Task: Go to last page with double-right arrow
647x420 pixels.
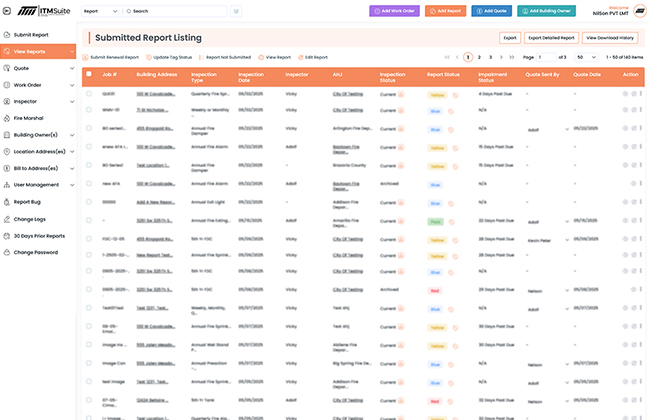Action: click(512, 57)
